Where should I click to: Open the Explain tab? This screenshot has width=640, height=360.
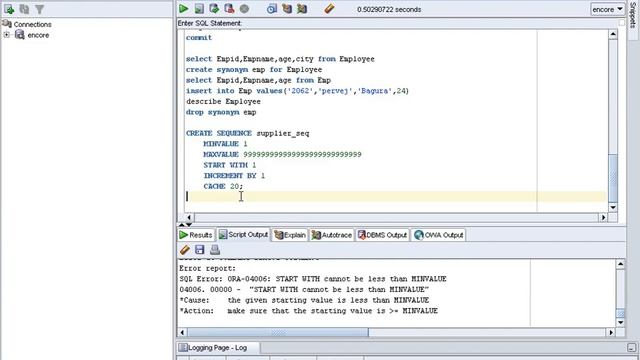pyautogui.click(x=290, y=235)
